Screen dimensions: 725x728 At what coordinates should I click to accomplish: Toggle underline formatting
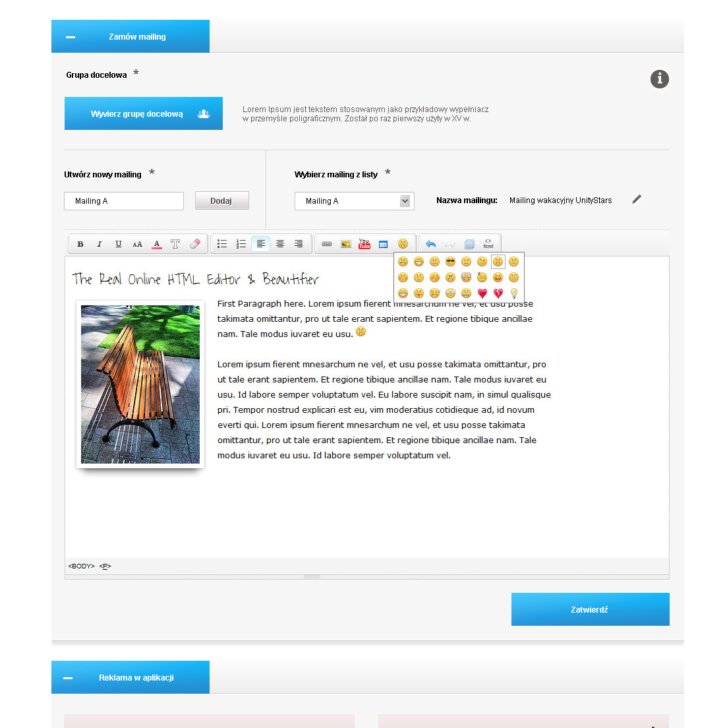(119, 244)
